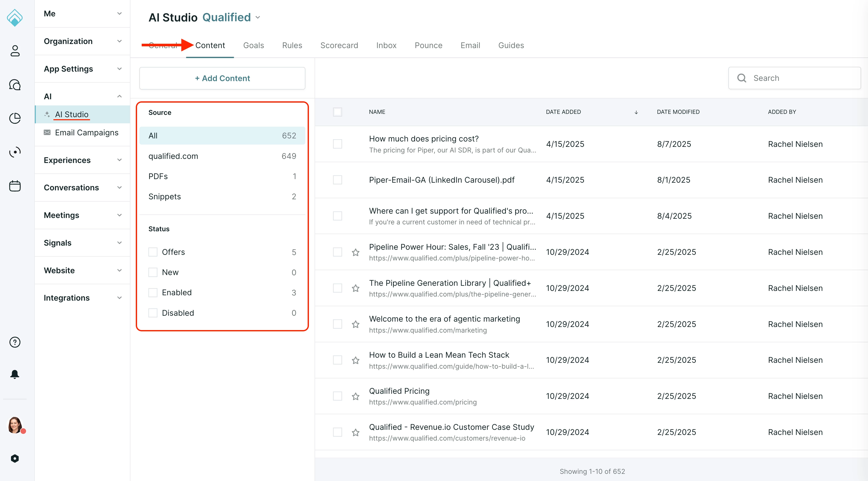The image size is (868, 481).
Task: Check the 'Where can I get support' row
Action: pyautogui.click(x=337, y=216)
